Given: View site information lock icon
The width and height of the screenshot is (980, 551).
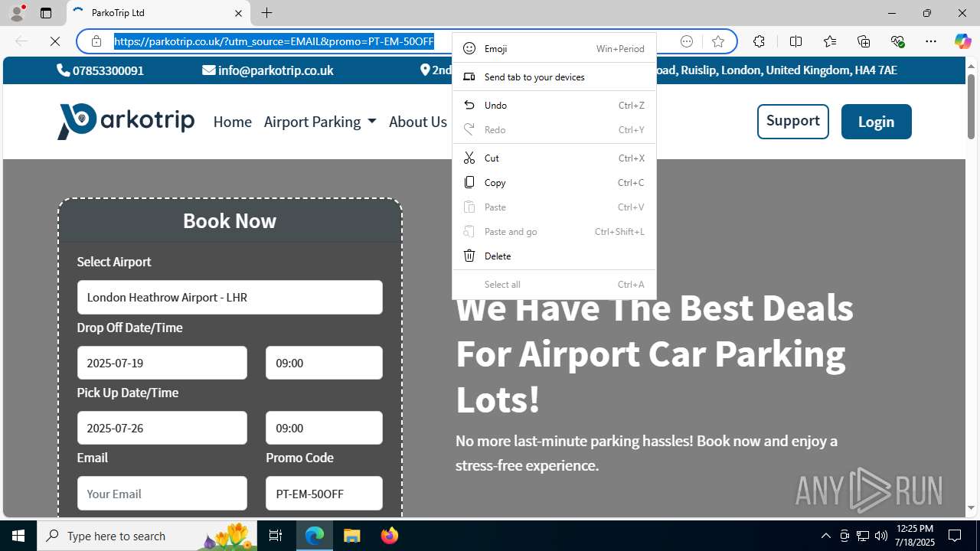Looking at the screenshot, I should tap(96, 41).
